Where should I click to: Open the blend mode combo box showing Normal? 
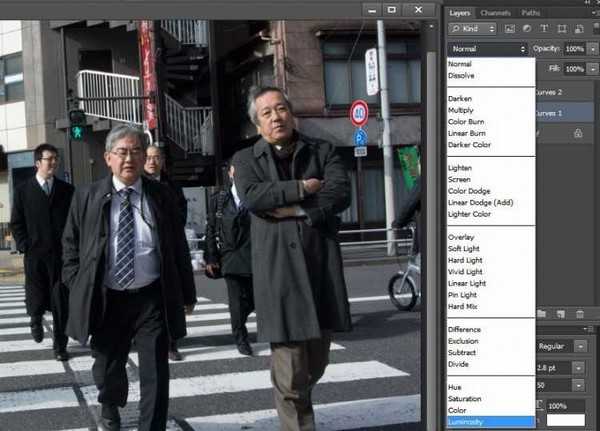click(488, 49)
